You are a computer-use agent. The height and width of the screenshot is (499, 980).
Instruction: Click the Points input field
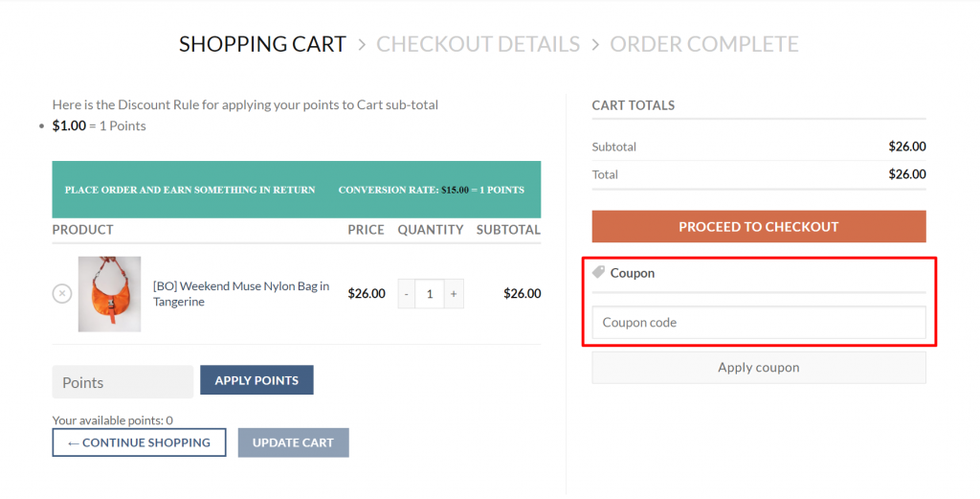pos(122,382)
